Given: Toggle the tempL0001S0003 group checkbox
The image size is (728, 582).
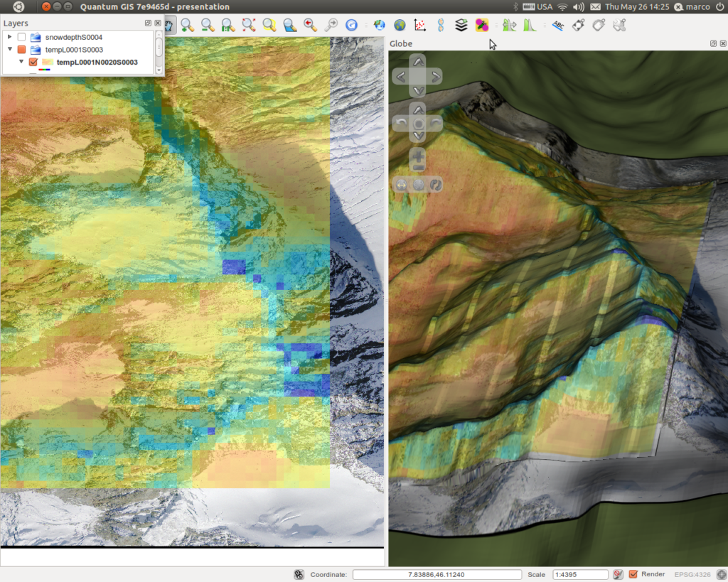Looking at the screenshot, I should click(21, 50).
